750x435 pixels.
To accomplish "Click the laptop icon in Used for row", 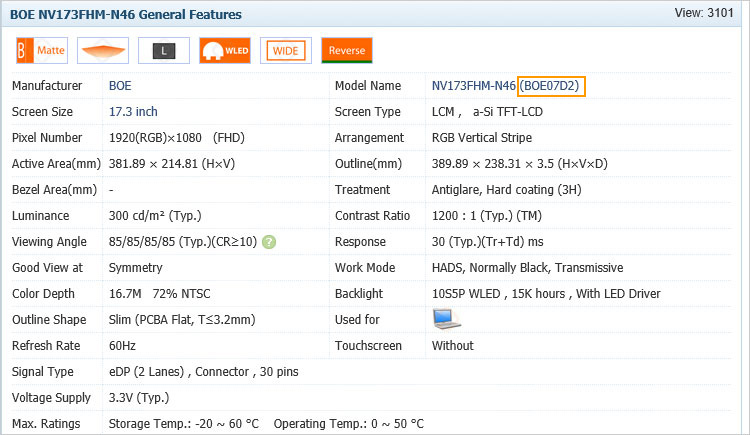I will (446, 319).
